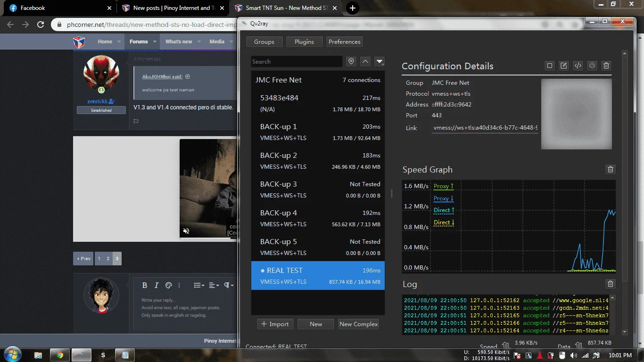Image resolution: width=644 pixels, height=362 pixels.
Task: Click the vmess share link field
Action: 485,128
